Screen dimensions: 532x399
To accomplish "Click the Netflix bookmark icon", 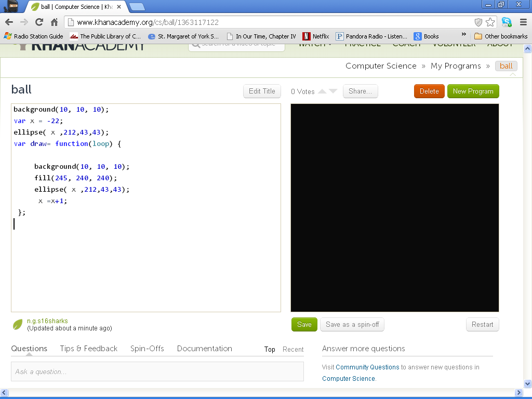I will pyautogui.click(x=306, y=36).
